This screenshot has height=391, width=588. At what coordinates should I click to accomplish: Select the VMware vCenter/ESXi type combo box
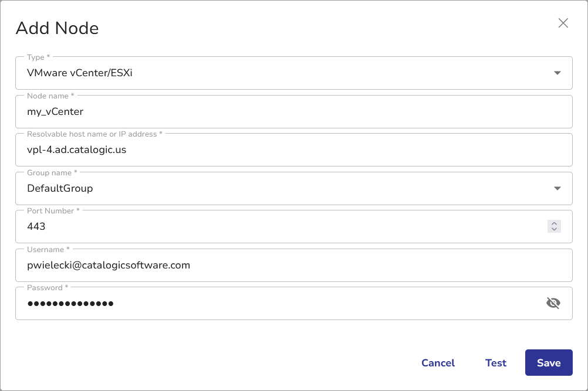pyautogui.click(x=282, y=73)
